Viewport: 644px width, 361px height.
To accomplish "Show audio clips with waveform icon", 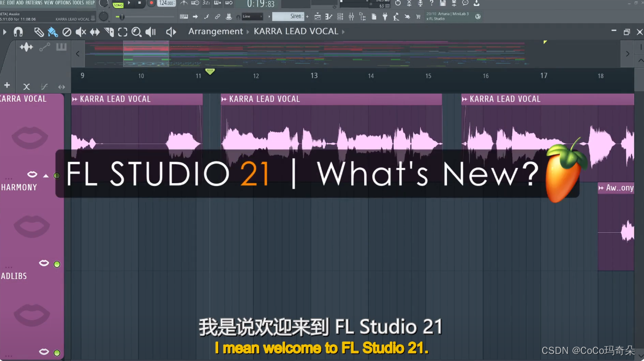I will [26, 47].
